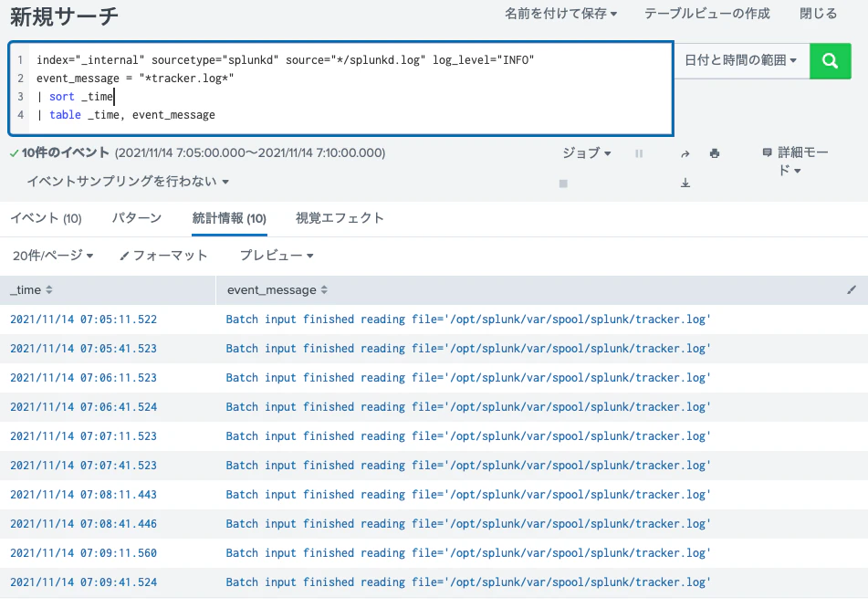Edit table columns with the pencil icon
Viewport: 868px width, 608px height.
pos(852,289)
